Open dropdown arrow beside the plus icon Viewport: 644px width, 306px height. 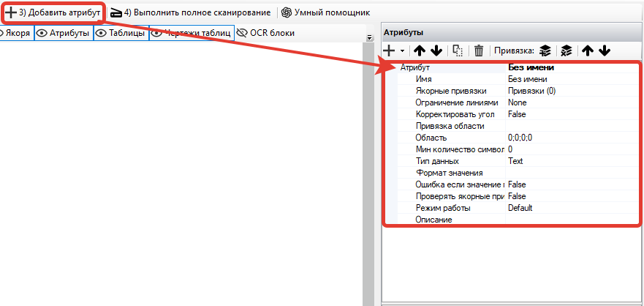tap(402, 51)
